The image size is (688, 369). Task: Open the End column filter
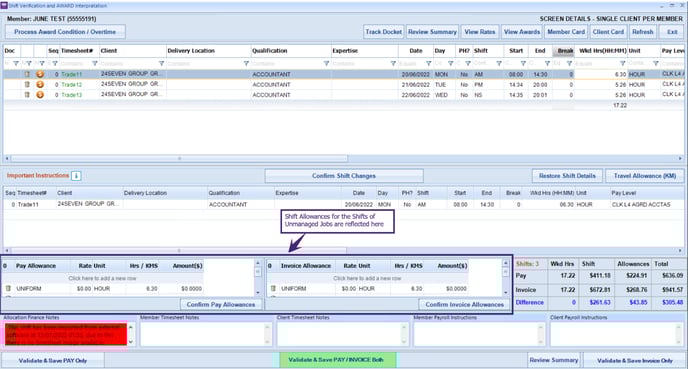(547, 64)
